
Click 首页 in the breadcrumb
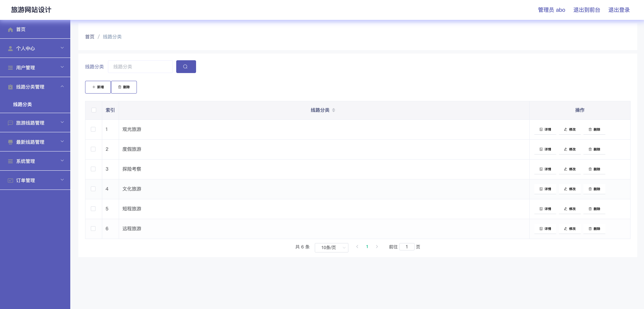(90, 37)
